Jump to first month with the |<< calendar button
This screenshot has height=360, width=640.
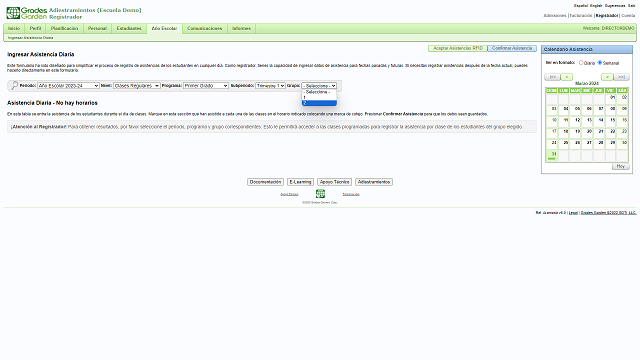pos(552,77)
